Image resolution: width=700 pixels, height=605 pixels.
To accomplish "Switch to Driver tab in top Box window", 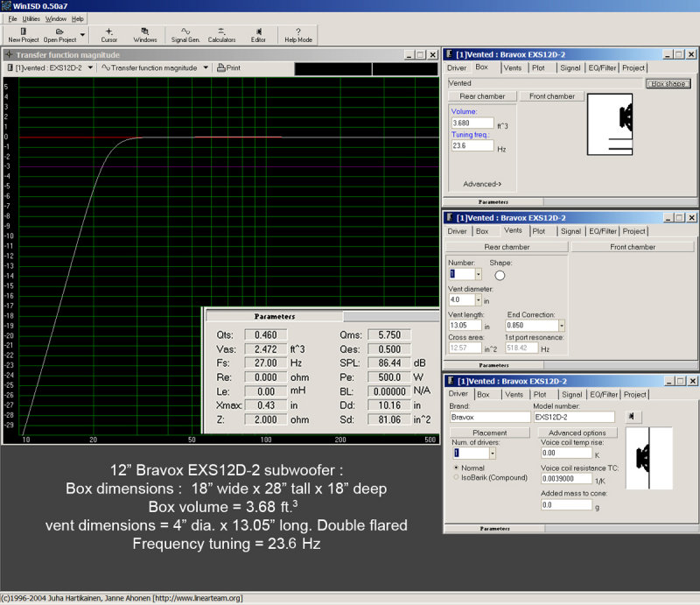I will 457,68.
